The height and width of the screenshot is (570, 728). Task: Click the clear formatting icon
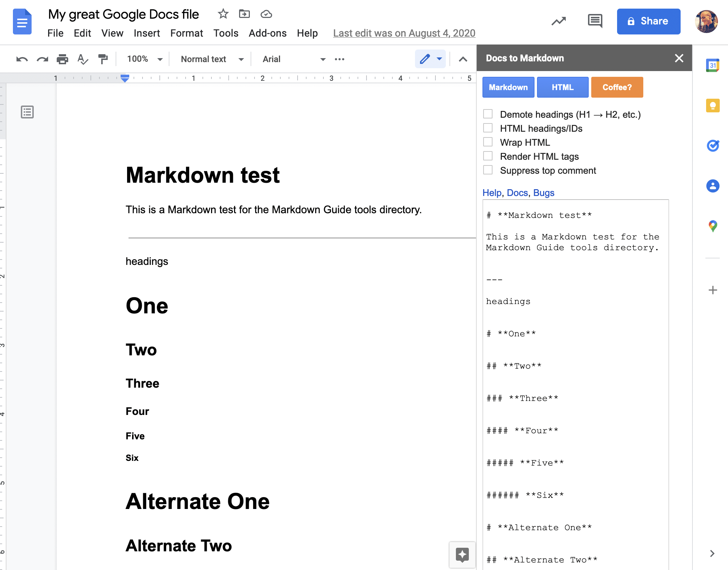(83, 59)
